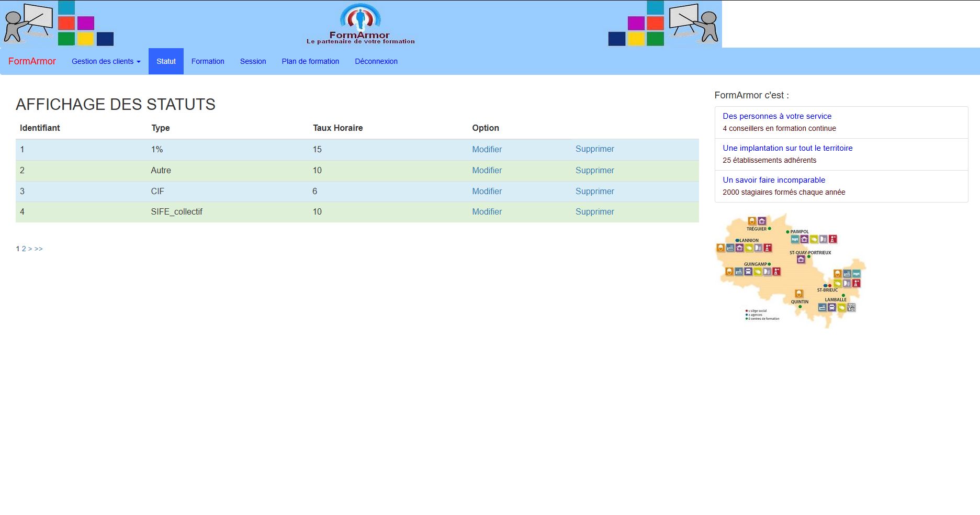Open the Gestion des clients dropdown

pyautogui.click(x=106, y=61)
